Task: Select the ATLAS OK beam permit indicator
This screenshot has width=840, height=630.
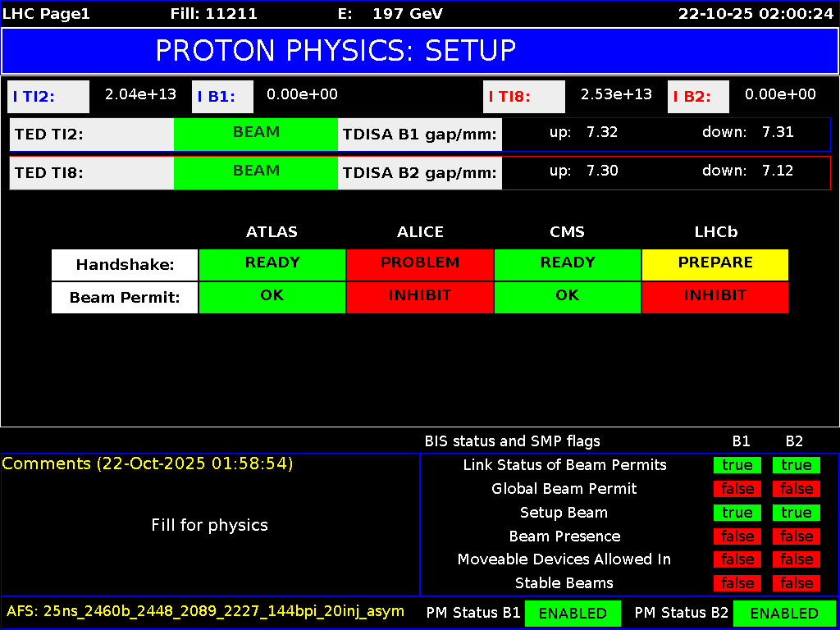Action: click(272, 296)
